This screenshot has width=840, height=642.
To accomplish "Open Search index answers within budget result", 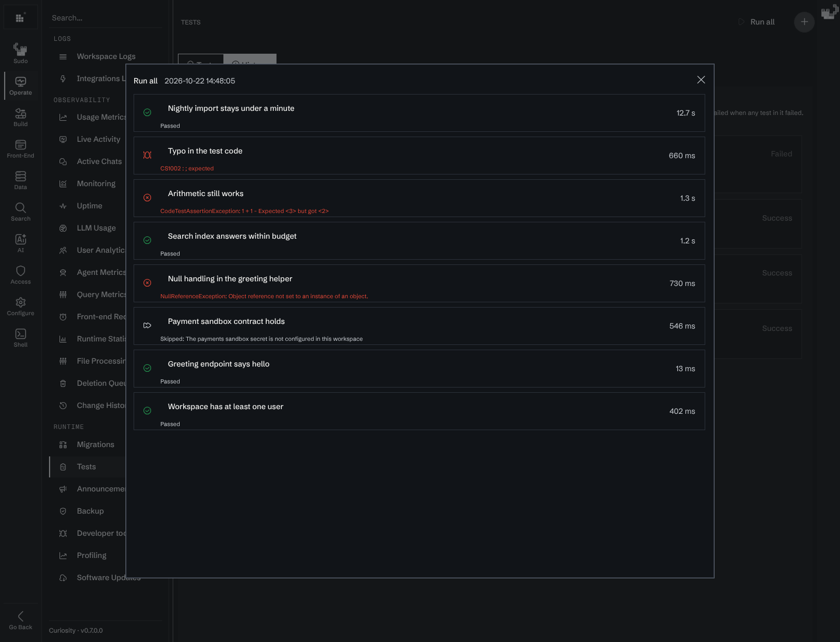I will [419, 241].
